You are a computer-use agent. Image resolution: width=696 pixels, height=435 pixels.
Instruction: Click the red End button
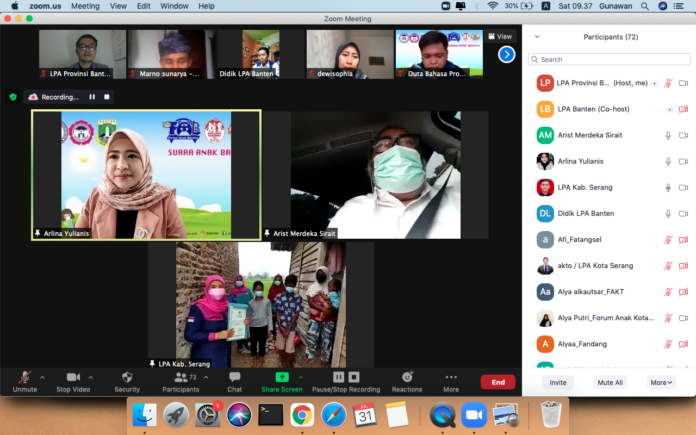(x=497, y=382)
